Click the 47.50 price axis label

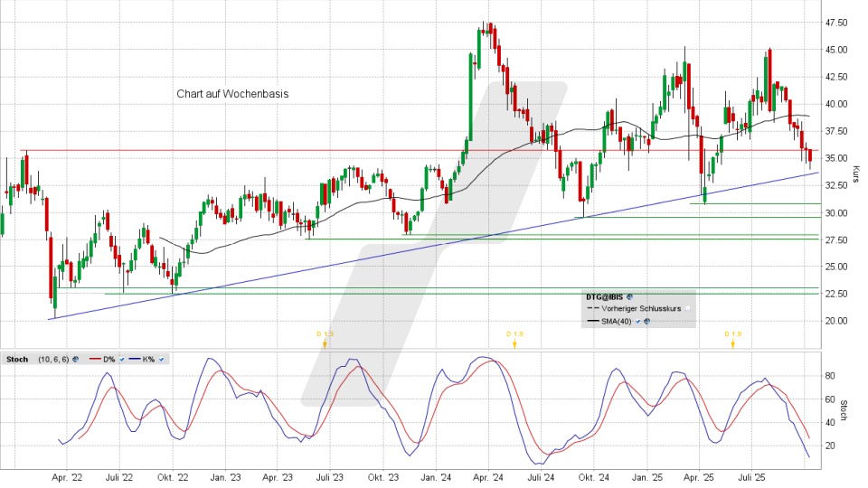pyautogui.click(x=835, y=22)
